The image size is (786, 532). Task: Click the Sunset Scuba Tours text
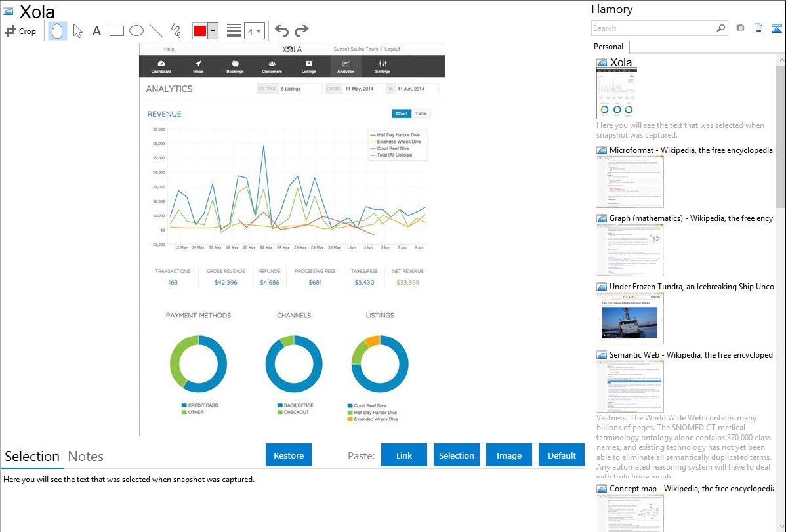(x=356, y=49)
